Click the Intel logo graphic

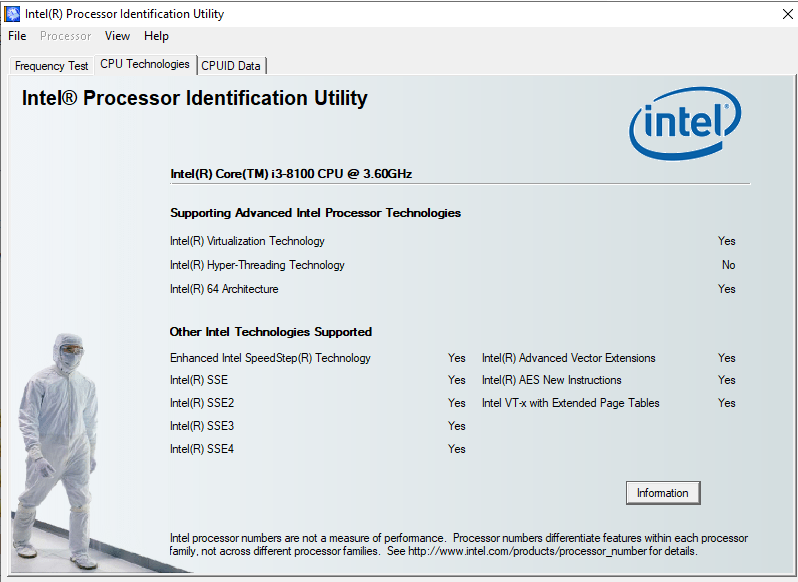685,123
